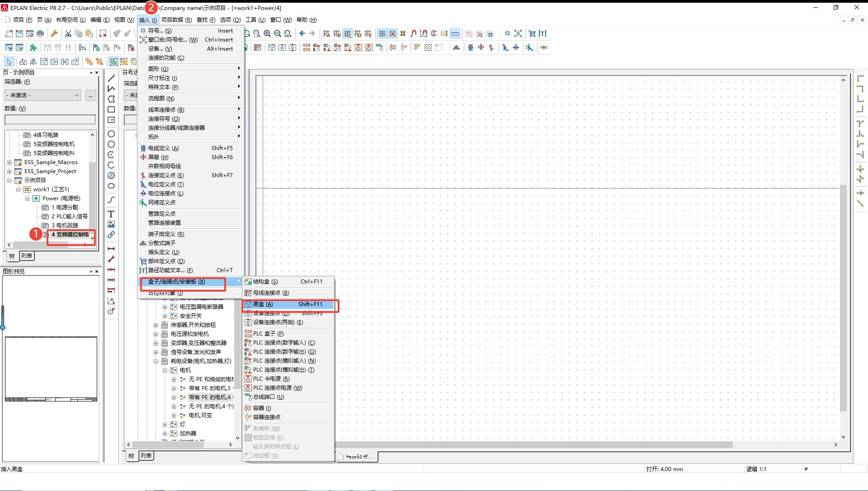The width and height of the screenshot is (868, 491).
Task: Click the filter ellipsis button
Action: tap(90, 95)
